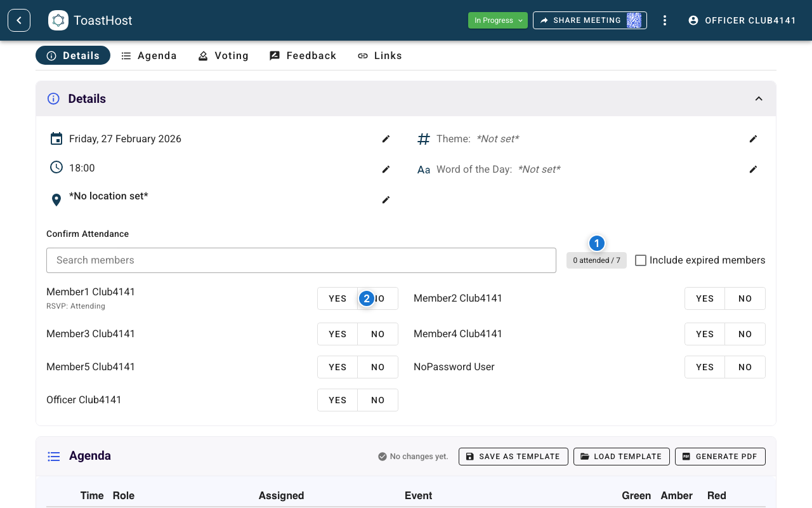
Task: Click the hashtag icon beside Theme
Action: pos(423,138)
